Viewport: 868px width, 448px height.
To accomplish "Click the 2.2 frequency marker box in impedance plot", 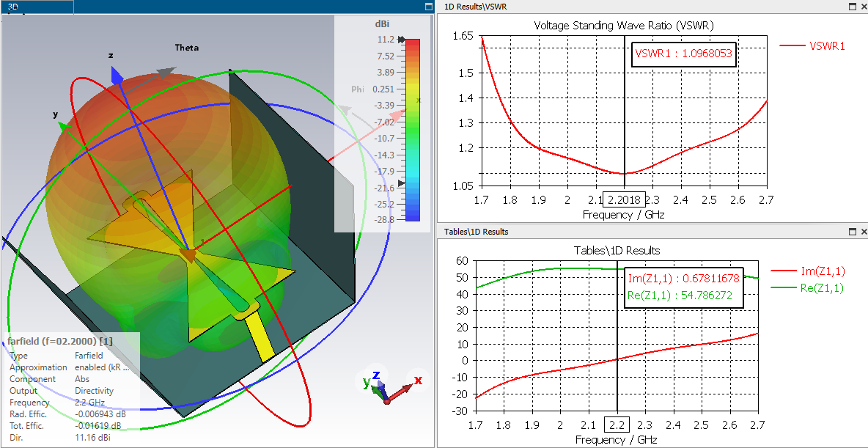I will 617,425.
